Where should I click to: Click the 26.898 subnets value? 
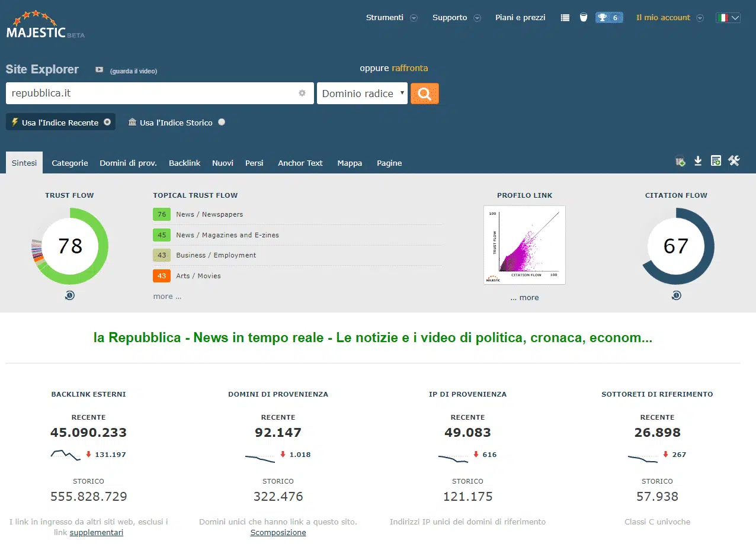tap(657, 433)
